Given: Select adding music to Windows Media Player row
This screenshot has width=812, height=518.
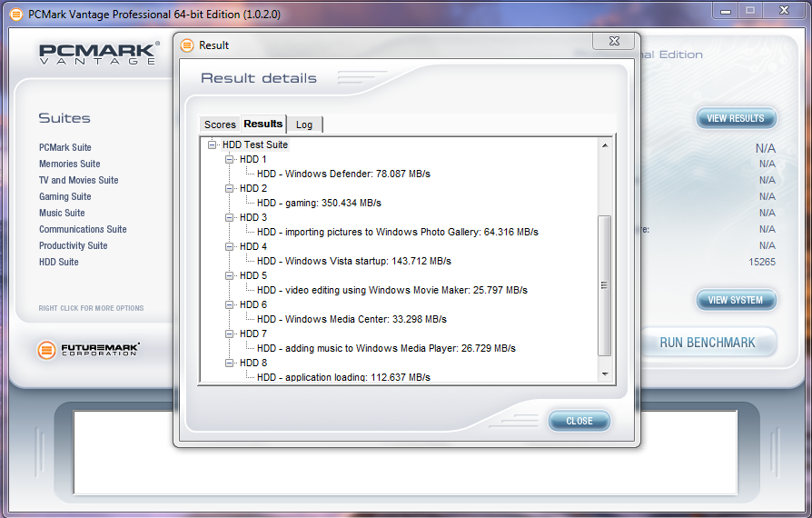Looking at the screenshot, I should [x=386, y=348].
